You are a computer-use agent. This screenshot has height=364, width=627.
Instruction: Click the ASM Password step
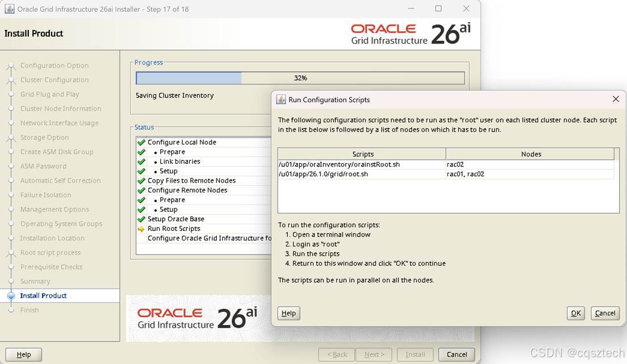[x=43, y=166]
